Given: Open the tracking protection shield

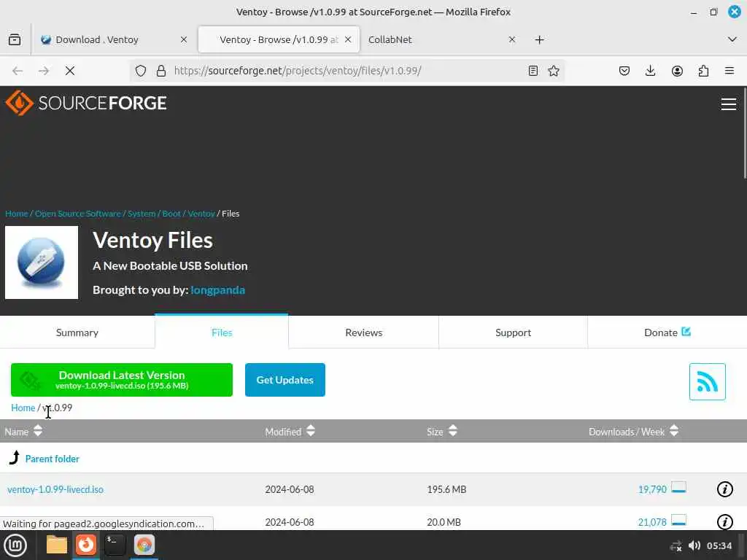Looking at the screenshot, I should 141,71.
